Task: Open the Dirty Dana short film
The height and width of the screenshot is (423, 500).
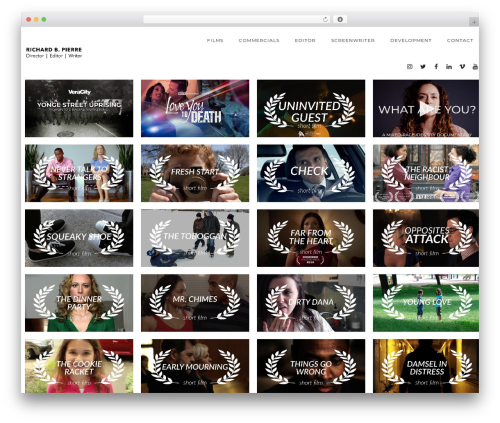Action: [311, 303]
